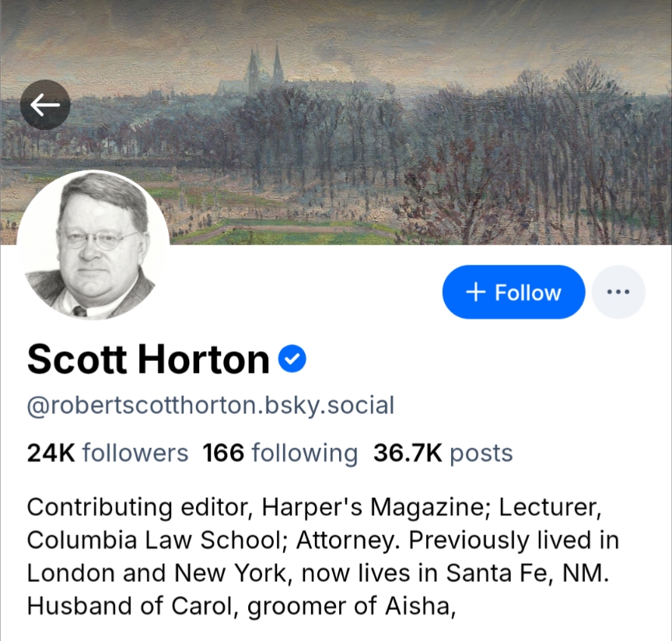Open the 24K followers list
Image resolution: width=672 pixels, height=641 pixels.
point(107,453)
